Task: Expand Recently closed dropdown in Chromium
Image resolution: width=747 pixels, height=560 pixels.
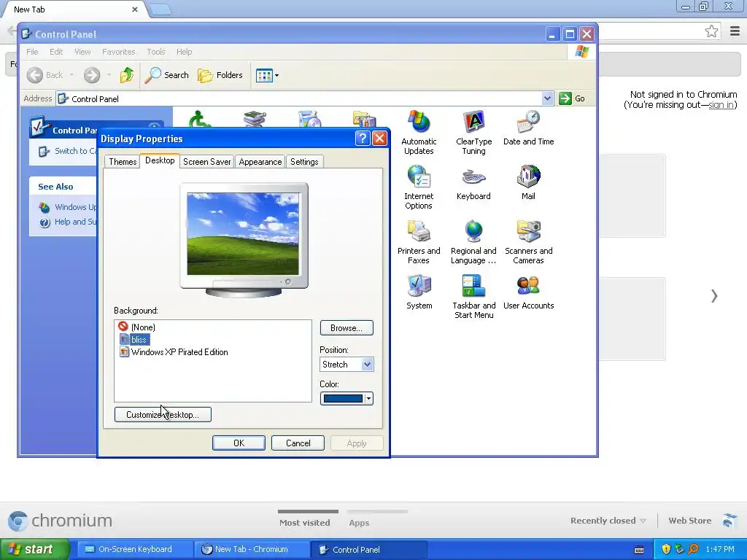Action: click(608, 521)
